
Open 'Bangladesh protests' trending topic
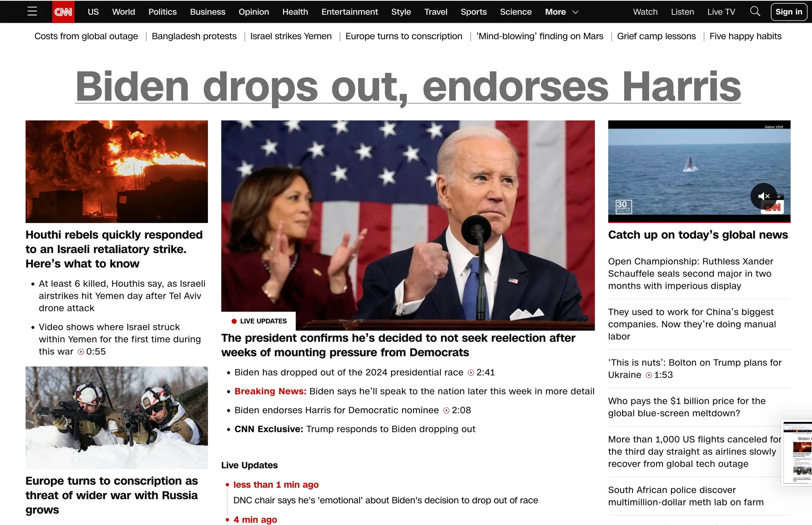pyautogui.click(x=194, y=36)
